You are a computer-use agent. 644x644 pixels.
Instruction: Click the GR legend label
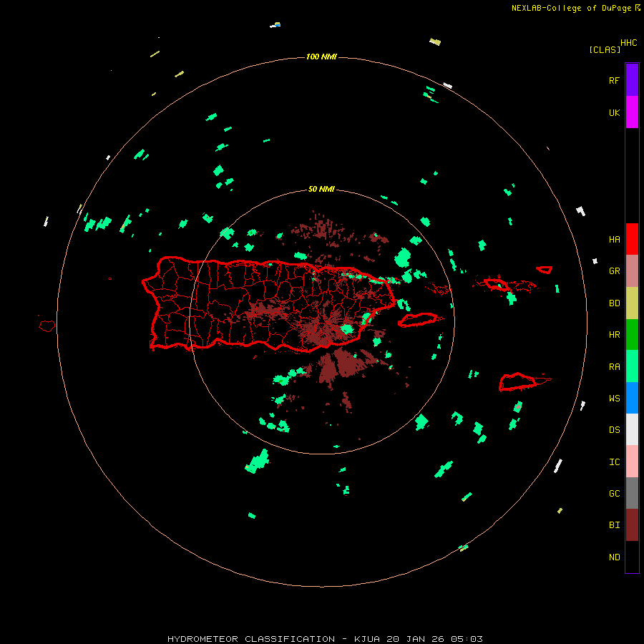614,270
